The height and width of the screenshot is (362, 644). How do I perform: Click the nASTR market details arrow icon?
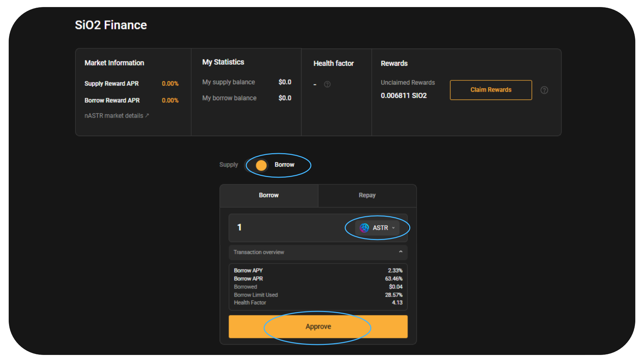[147, 115]
